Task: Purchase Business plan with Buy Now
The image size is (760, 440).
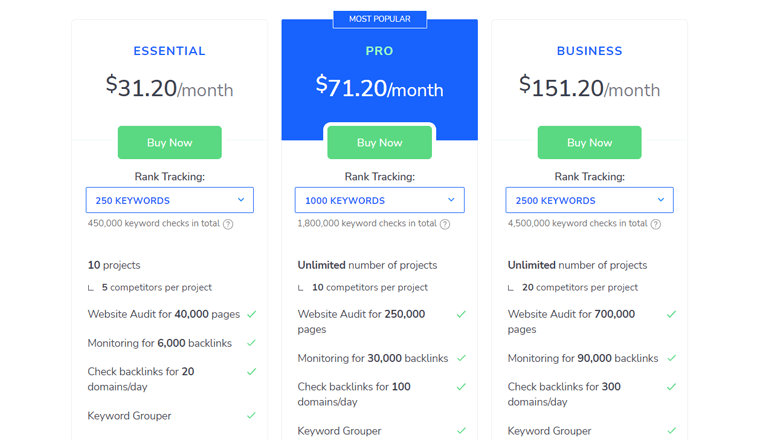Action: click(589, 142)
